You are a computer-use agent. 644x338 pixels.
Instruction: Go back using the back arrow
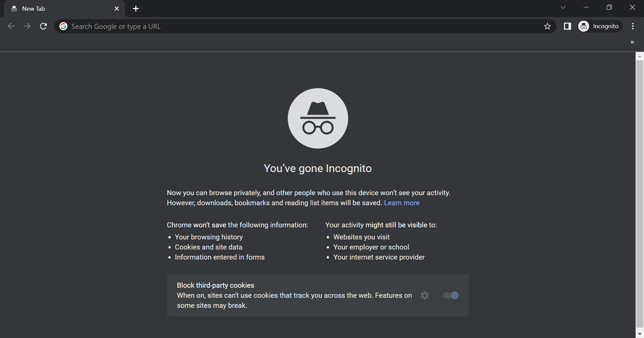[11, 26]
